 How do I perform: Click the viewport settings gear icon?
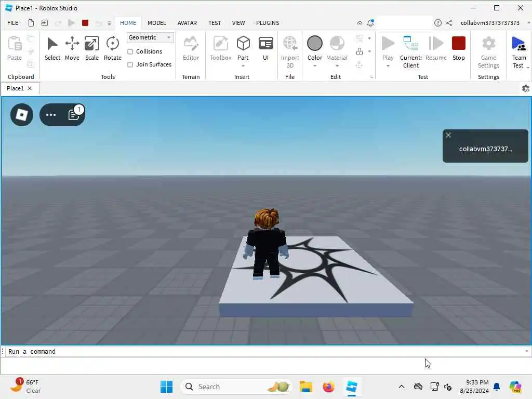pos(526,88)
